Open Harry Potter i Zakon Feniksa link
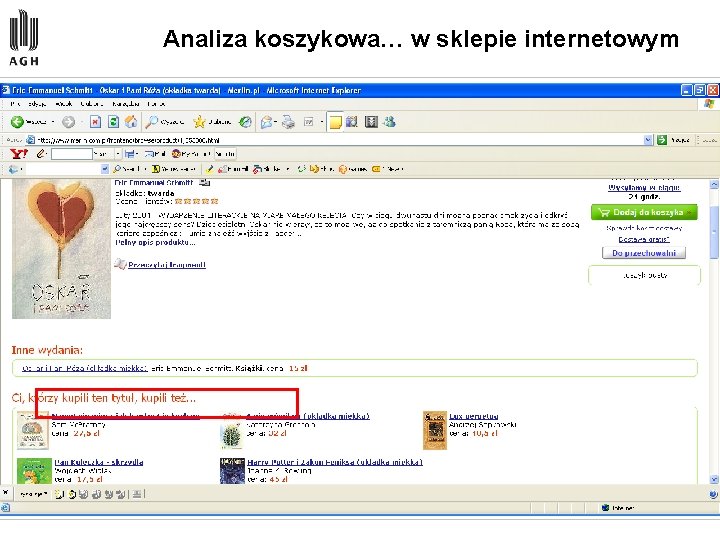Screen dimensions: 720x540 coord(335,462)
